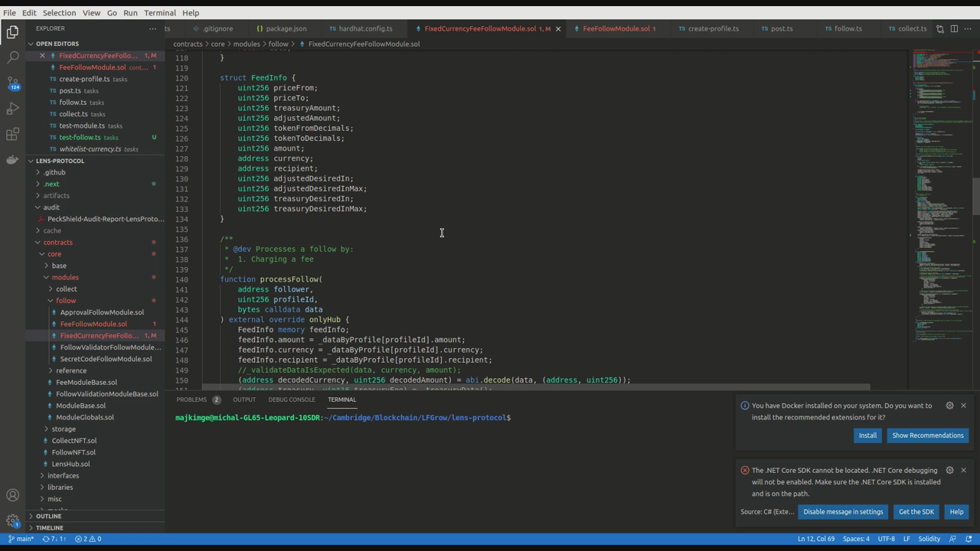The width and height of the screenshot is (980, 551).
Task: Click Show Recommendations button
Action: click(927, 435)
